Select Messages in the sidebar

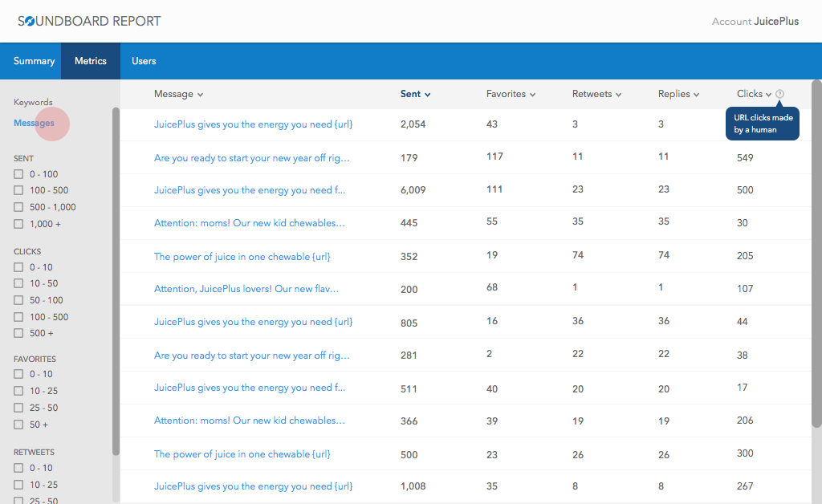point(34,123)
